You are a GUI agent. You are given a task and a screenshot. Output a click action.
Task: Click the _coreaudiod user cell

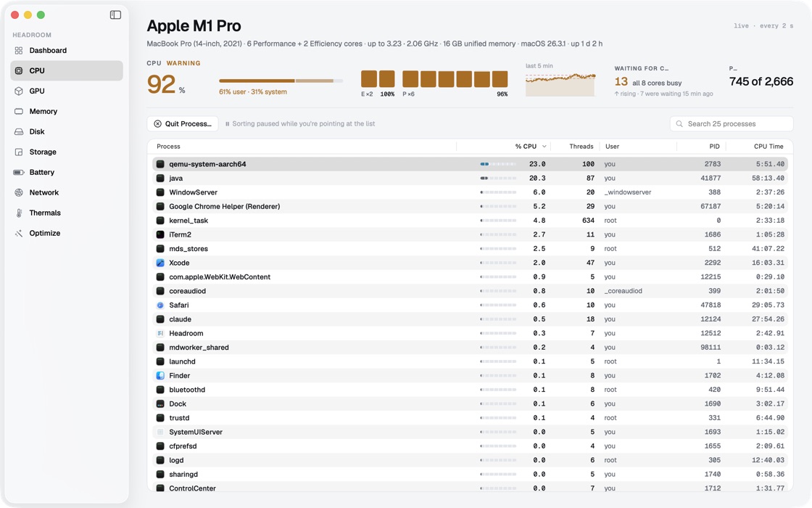coord(623,291)
